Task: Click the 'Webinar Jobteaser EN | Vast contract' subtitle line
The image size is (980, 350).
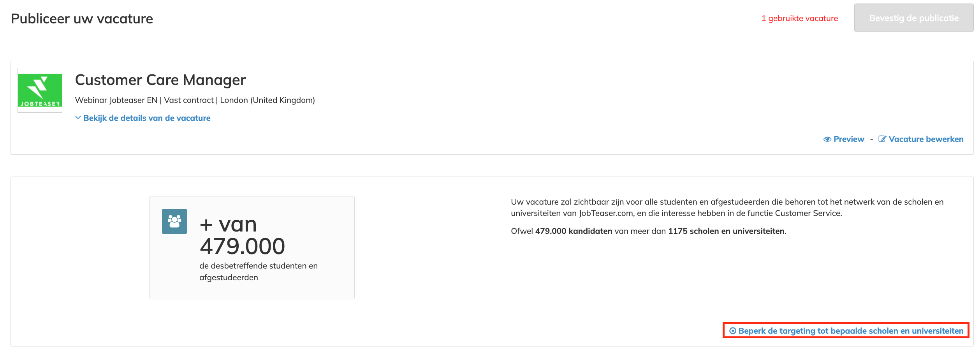Action: coord(195,100)
